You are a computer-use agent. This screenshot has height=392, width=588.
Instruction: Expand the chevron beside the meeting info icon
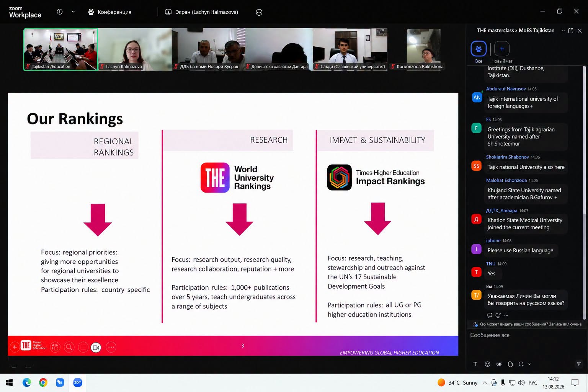tap(73, 12)
